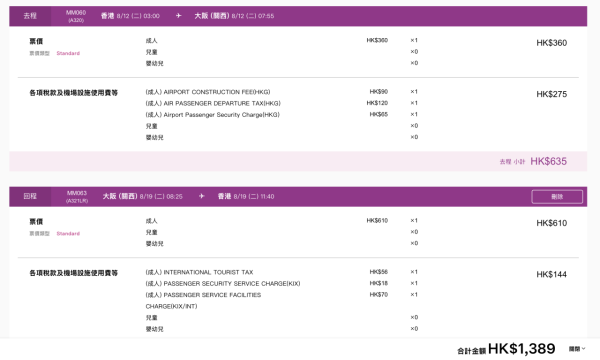Click the 去程 小計 label

(512, 162)
